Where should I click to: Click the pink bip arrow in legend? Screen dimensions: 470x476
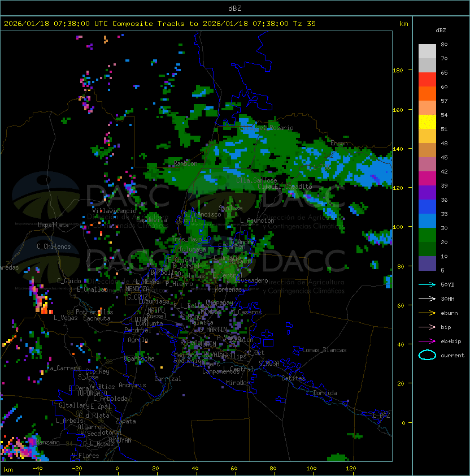tap(427, 327)
